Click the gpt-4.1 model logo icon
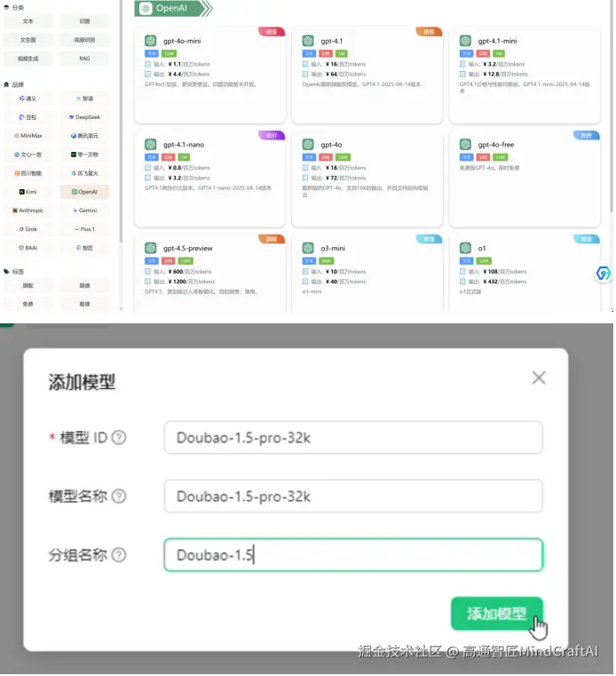 (x=308, y=41)
